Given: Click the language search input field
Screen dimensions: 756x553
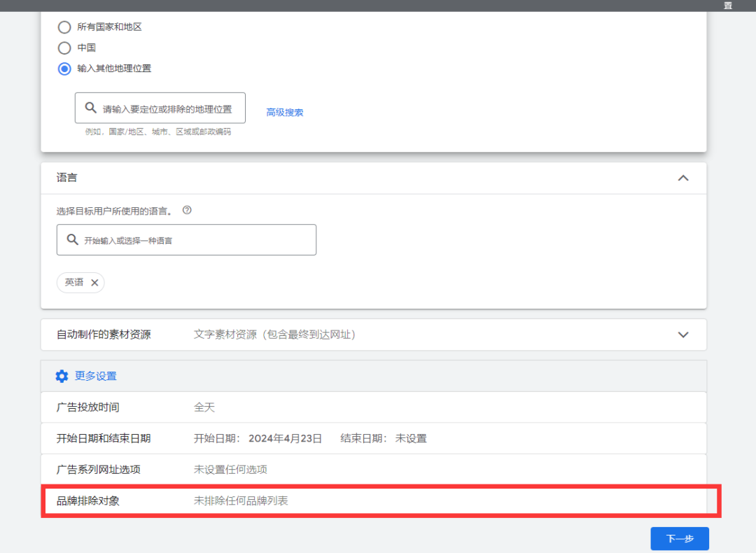Looking at the screenshot, I should point(186,239).
